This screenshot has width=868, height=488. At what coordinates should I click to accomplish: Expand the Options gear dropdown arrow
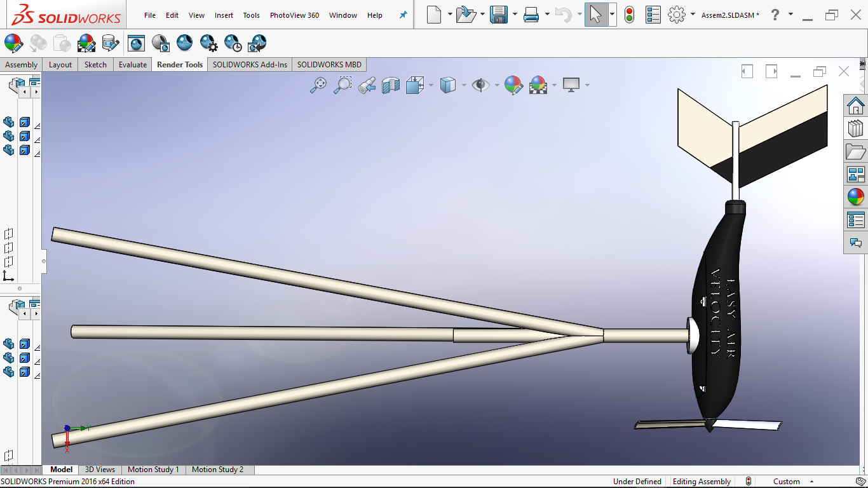(693, 14)
